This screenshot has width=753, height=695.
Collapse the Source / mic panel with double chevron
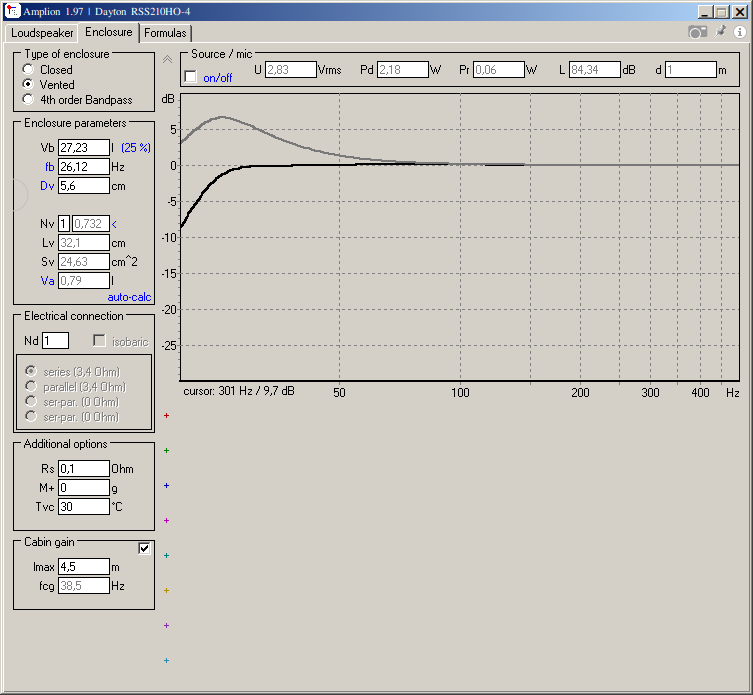167,60
